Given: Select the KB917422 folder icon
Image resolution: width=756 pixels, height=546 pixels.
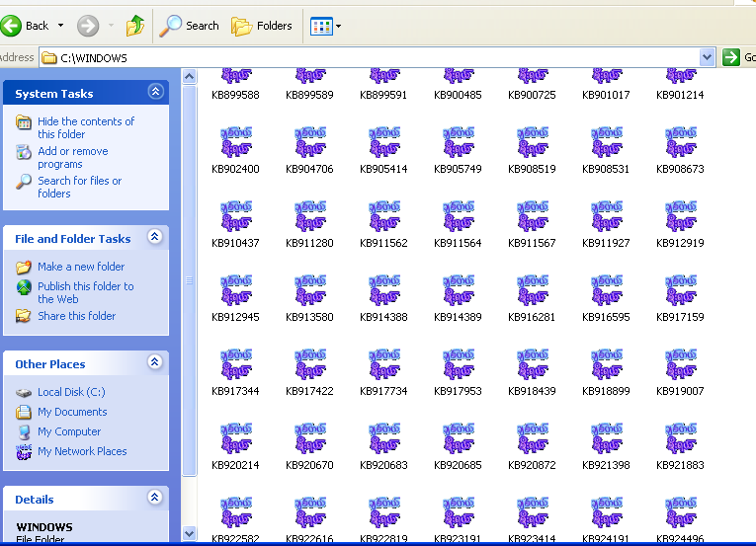Looking at the screenshot, I should click(x=310, y=364).
